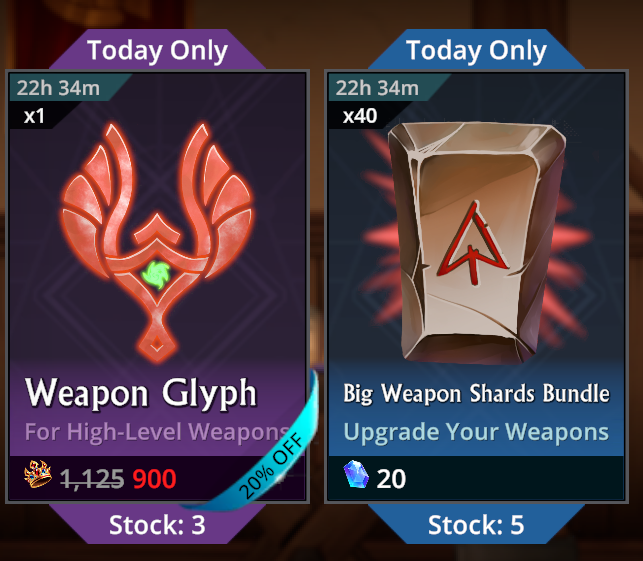Click the Weapon Glyph 22h 34m timer
This screenshot has height=561, width=643.
(x=58, y=88)
